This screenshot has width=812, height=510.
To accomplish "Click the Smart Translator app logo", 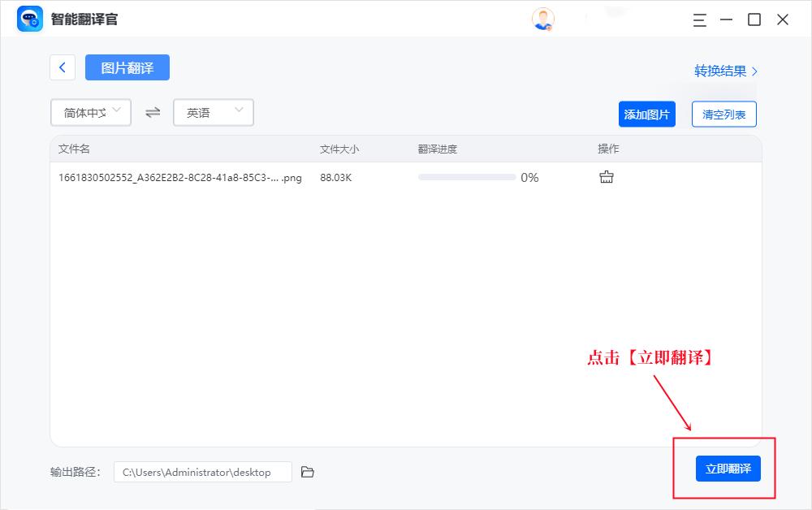I will point(28,19).
